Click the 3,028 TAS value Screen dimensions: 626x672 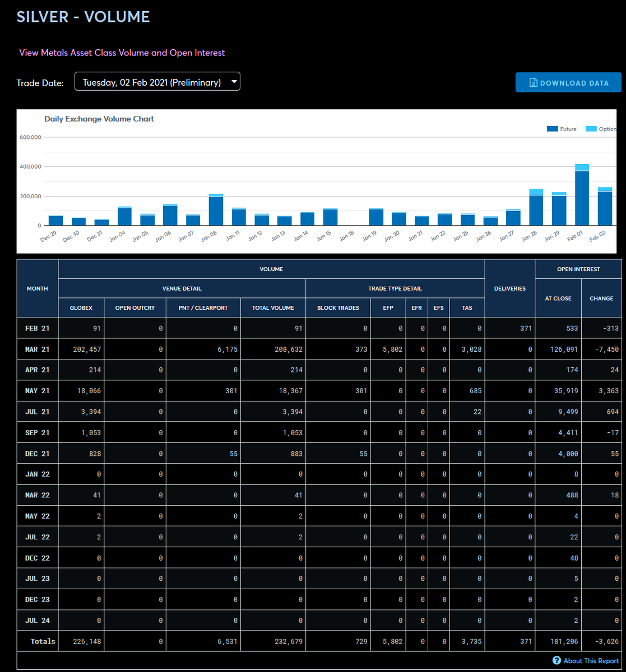(472, 349)
